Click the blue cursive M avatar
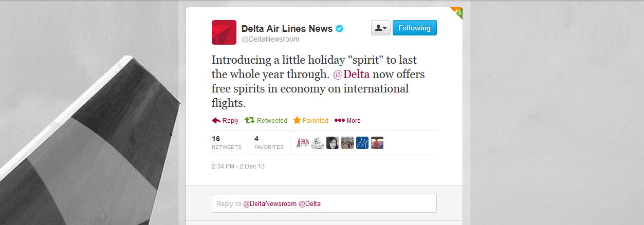Viewport: 644px width, 225px height. tap(362, 143)
